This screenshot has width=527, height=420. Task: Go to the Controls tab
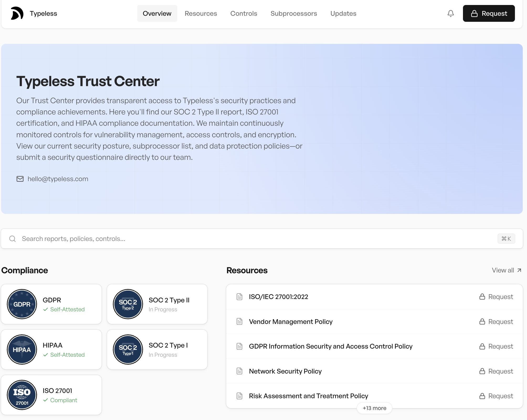(x=244, y=13)
